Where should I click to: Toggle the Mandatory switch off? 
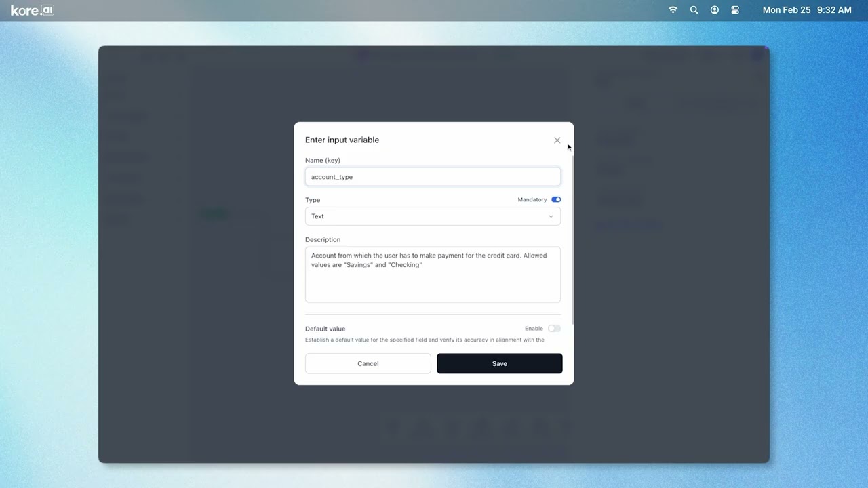(556, 199)
